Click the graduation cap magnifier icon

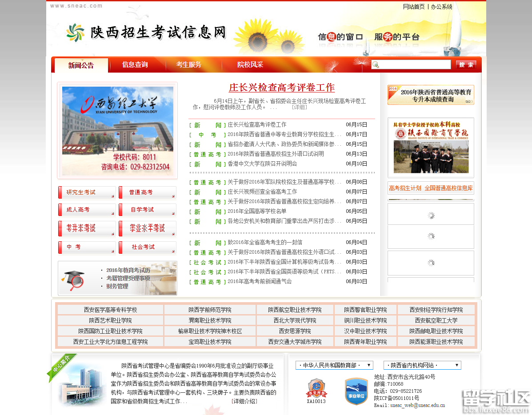point(73,279)
